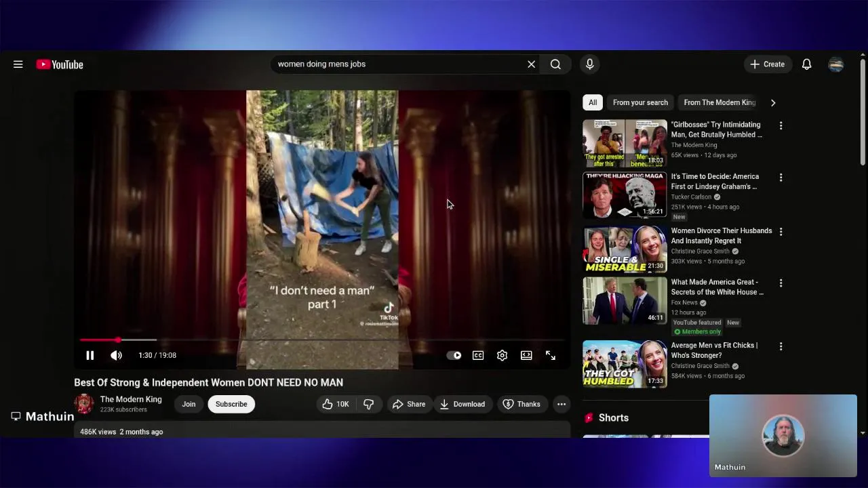Select From your search chip
The image size is (868, 488).
point(640,102)
